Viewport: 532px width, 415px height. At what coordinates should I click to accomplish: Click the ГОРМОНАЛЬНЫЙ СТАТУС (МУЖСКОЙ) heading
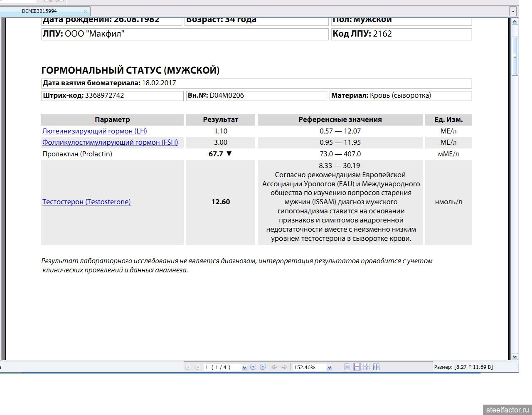coord(131,70)
